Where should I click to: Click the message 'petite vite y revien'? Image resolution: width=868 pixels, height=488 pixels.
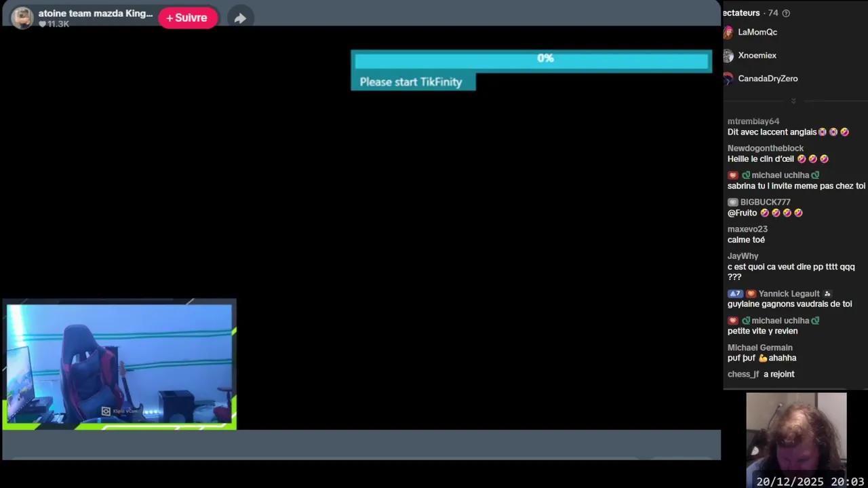(x=763, y=331)
